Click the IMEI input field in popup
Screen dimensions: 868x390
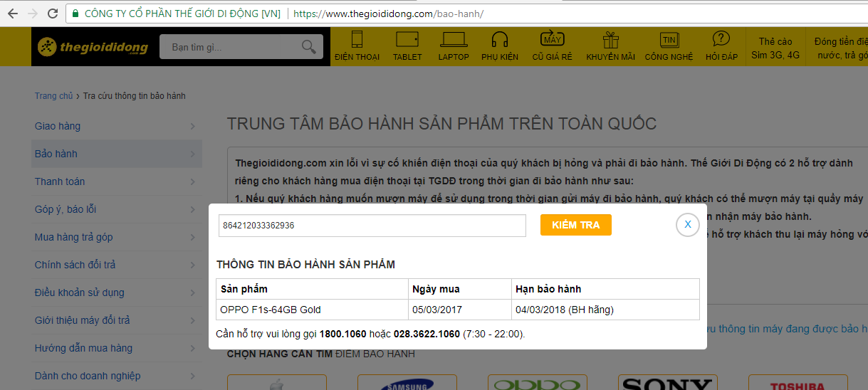(372, 225)
